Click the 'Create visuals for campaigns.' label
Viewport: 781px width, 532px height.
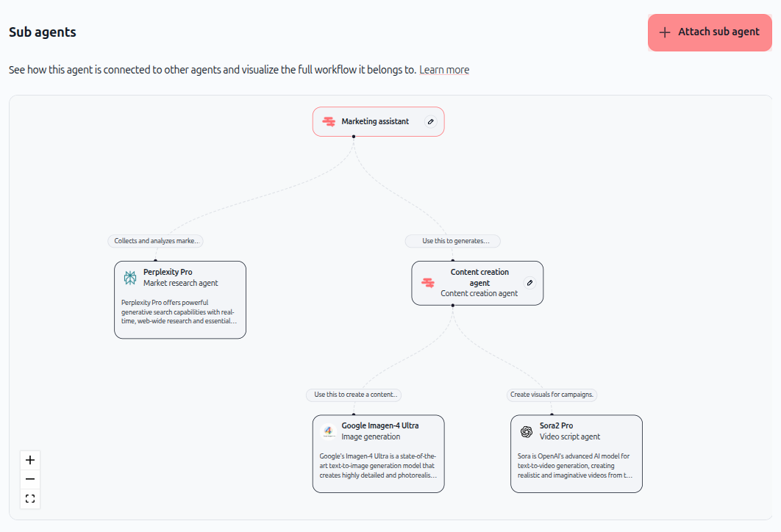click(x=552, y=395)
